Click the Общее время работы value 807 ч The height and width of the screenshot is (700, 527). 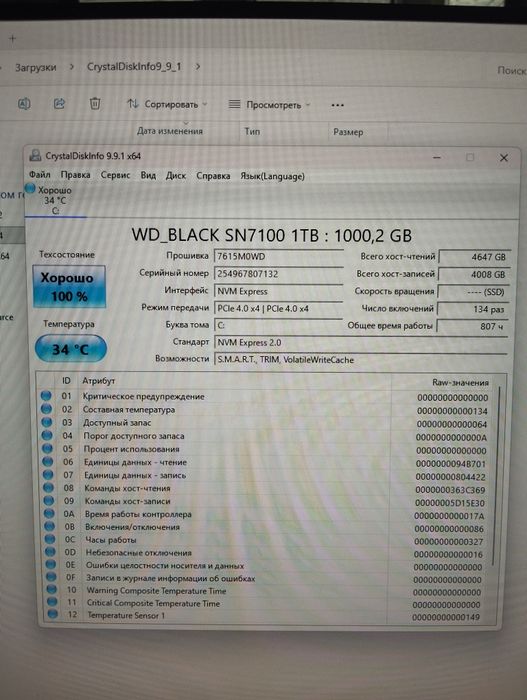coord(473,326)
